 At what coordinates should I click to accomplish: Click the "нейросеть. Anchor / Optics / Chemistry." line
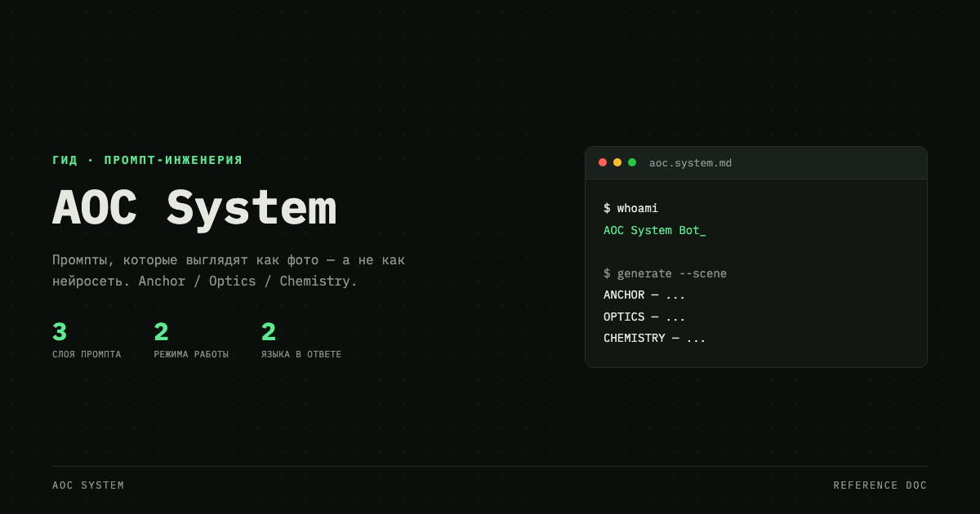coord(205,281)
